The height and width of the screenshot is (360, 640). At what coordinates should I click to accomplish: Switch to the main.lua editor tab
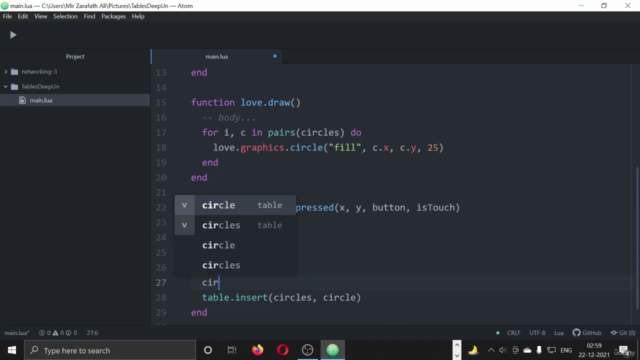pos(217,56)
